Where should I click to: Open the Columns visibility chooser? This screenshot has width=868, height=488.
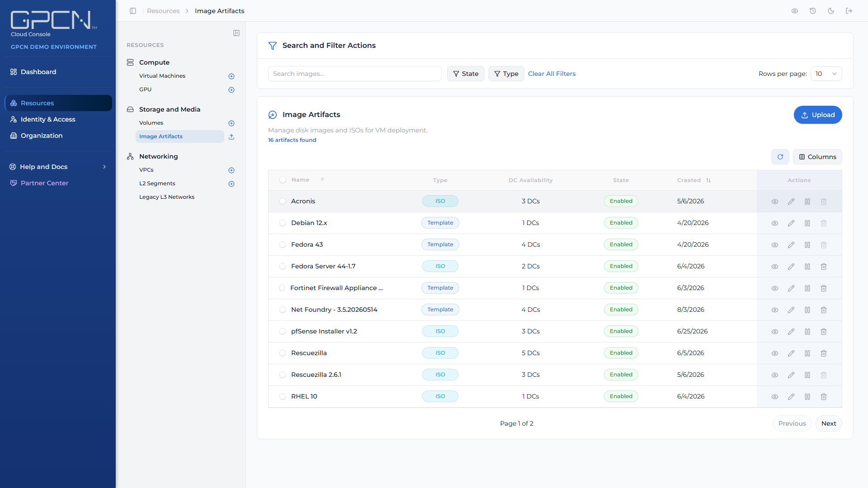tap(817, 157)
